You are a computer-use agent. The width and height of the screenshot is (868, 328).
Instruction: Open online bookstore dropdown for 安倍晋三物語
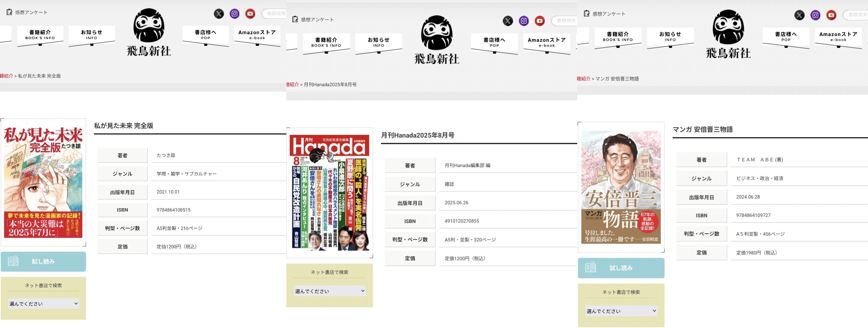tap(621, 311)
